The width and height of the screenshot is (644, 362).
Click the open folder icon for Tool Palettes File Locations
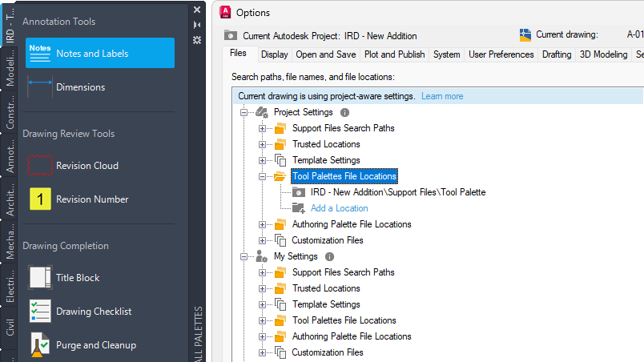point(280,176)
